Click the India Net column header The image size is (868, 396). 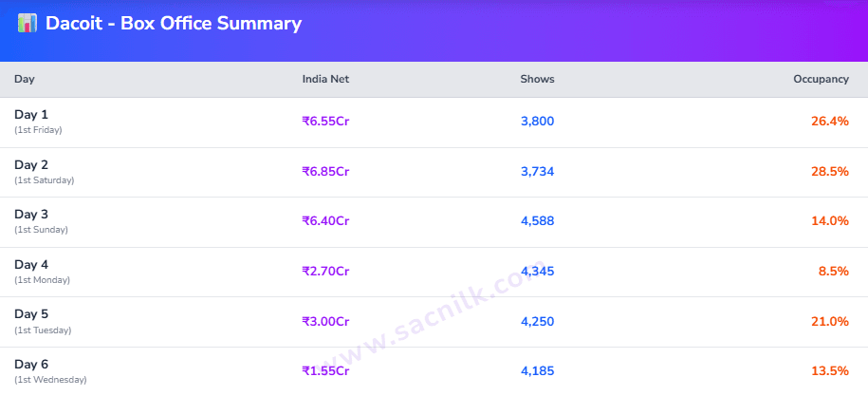point(325,79)
